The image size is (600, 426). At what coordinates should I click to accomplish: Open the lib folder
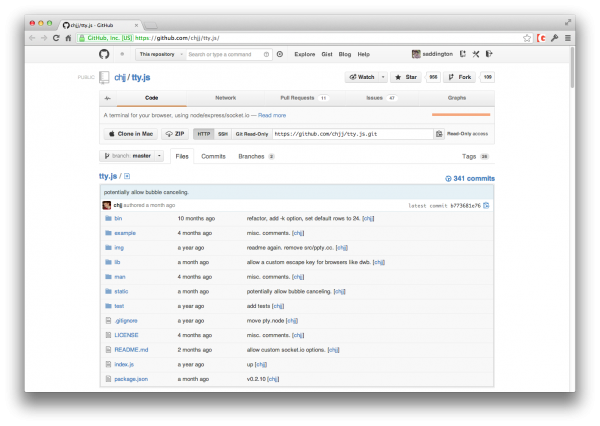(x=117, y=262)
